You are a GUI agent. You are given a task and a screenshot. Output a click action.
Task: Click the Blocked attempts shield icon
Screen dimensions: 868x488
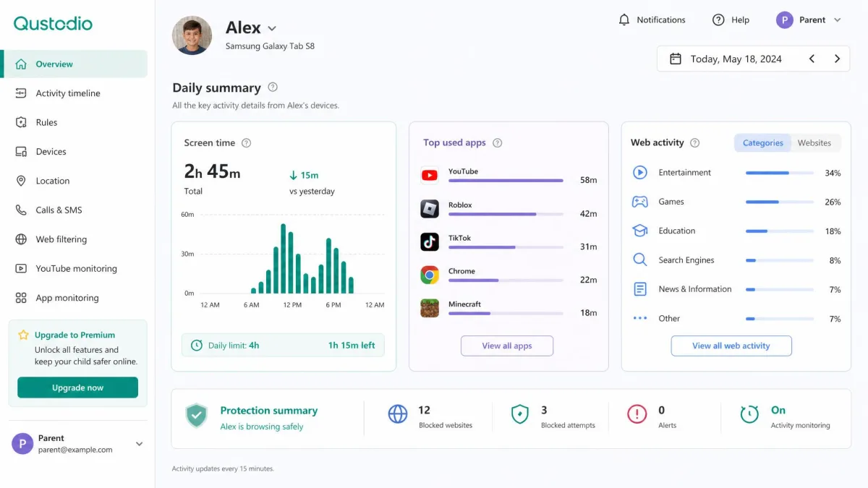(x=520, y=414)
